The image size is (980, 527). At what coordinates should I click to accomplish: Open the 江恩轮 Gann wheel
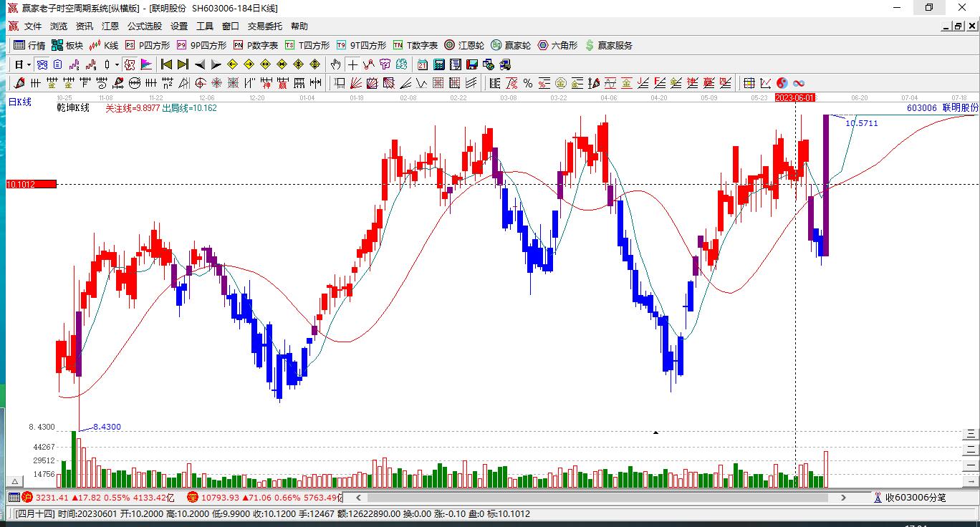(464, 45)
